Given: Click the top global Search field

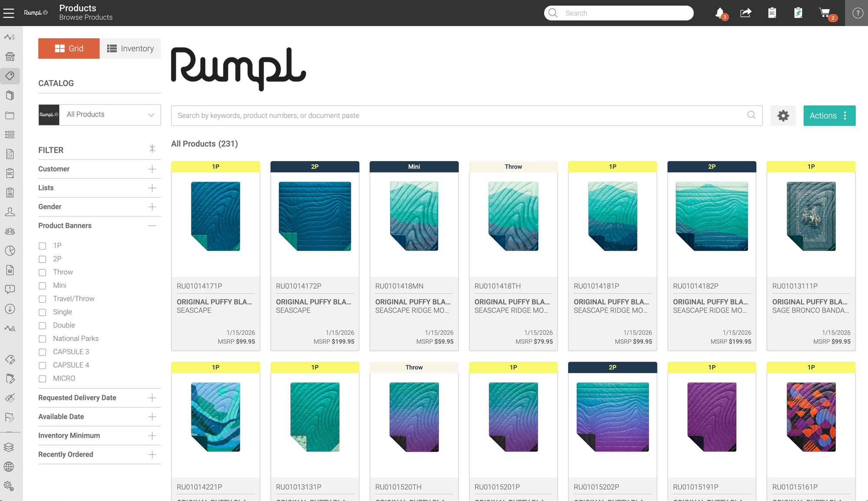Looking at the screenshot, I should pyautogui.click(x=618, y=13).
